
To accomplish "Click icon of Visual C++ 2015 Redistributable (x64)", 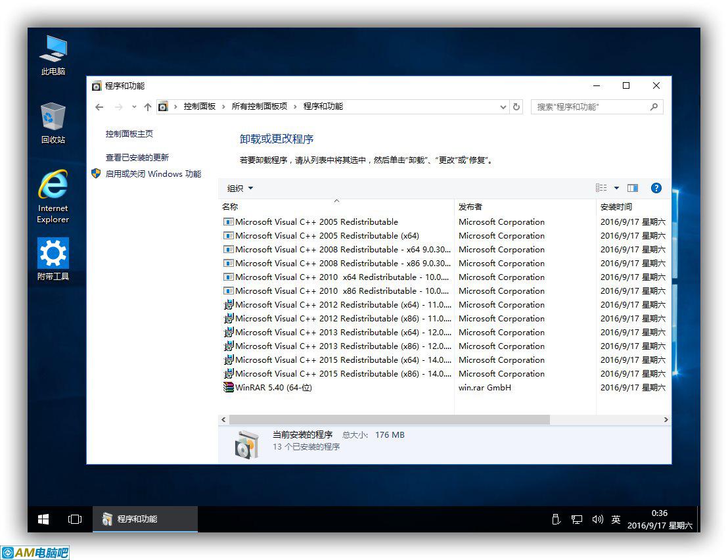I will [x=229, y=360].
